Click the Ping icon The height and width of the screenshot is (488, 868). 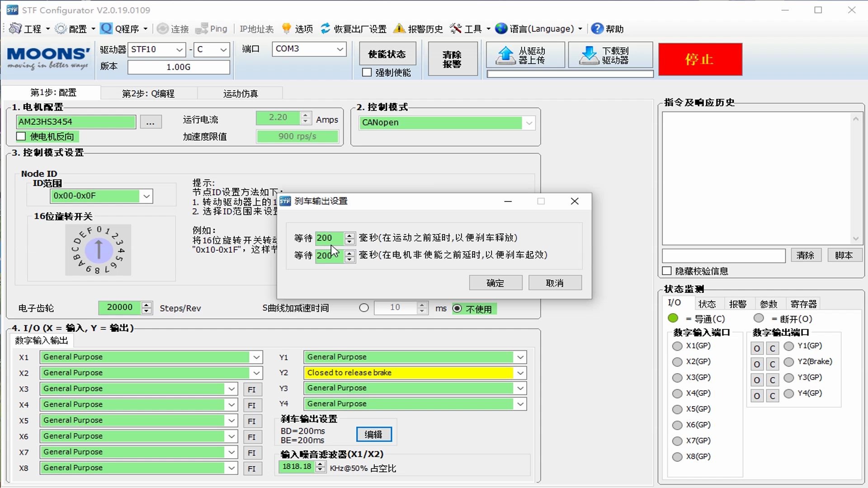point(202,28)
